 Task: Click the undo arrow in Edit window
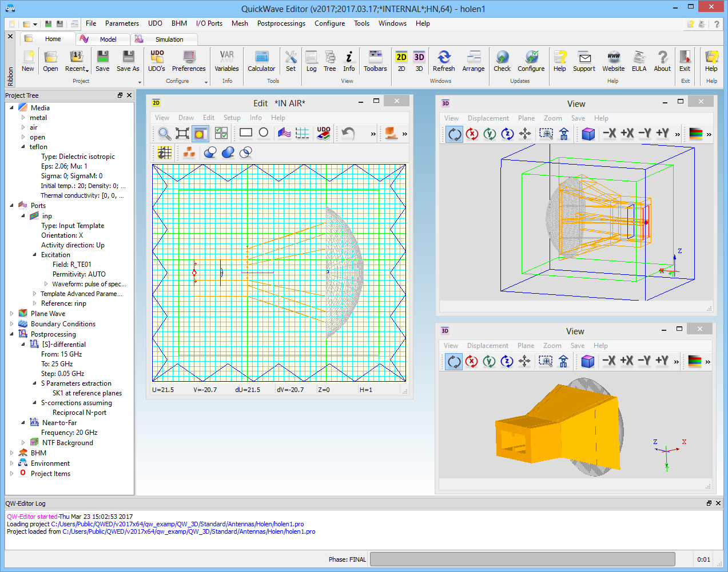click(348, 133)
